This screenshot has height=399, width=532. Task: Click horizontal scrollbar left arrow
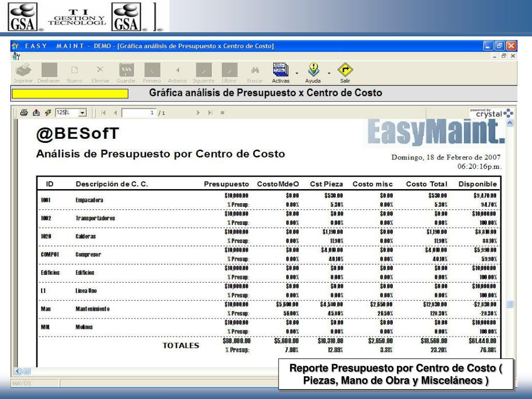pyautogui.click(x=18, y=371)
